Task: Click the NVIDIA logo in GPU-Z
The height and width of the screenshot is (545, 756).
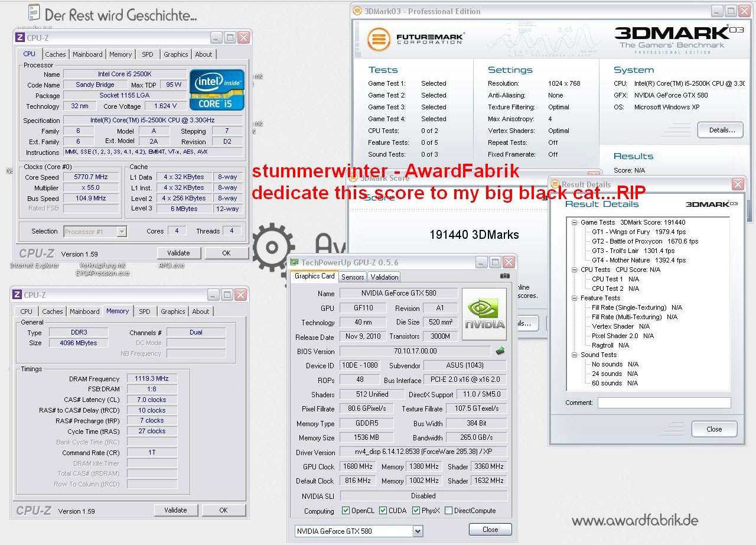Action: pos(484,314)
